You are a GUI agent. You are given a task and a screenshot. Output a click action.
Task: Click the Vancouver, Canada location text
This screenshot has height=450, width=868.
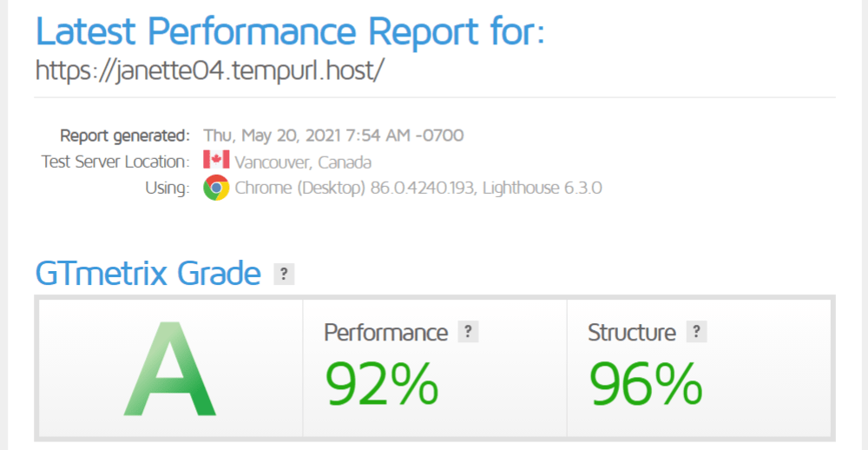click(x=303, y=162)
